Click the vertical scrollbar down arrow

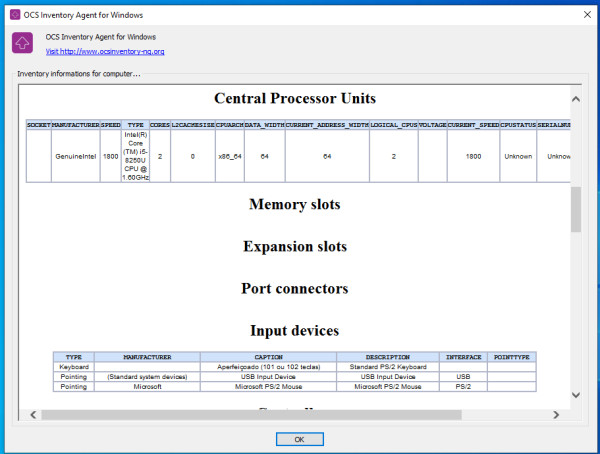click(x=576, y=395)
